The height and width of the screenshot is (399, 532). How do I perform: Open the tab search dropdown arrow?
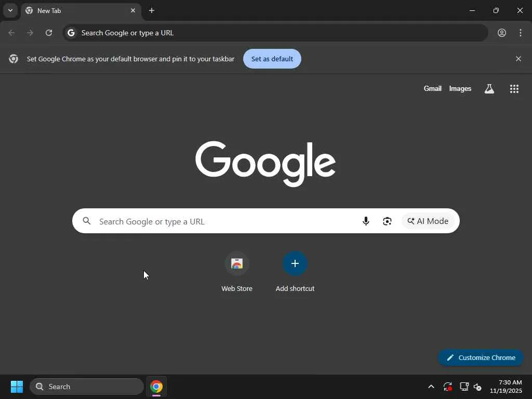click(10, 10)
